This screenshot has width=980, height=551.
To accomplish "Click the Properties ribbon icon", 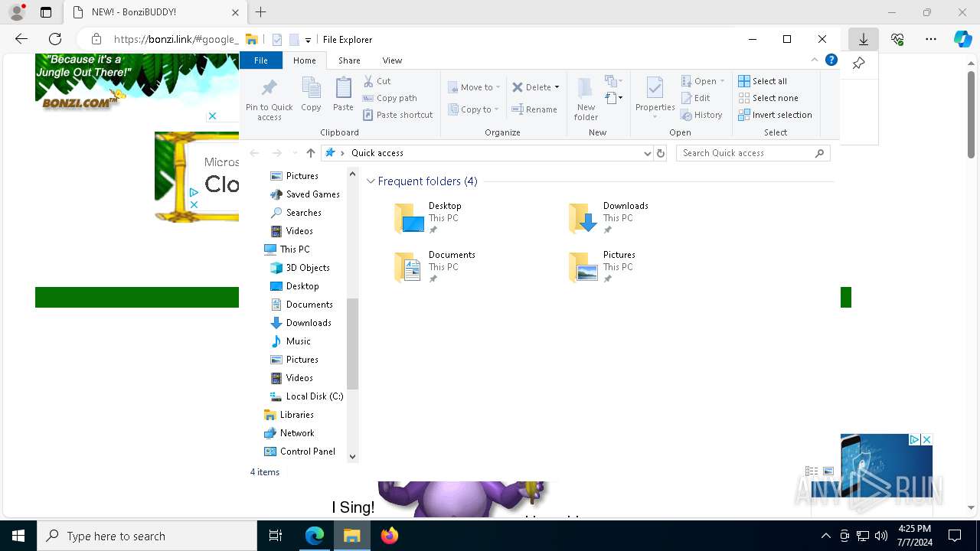I will click(655, 96).
